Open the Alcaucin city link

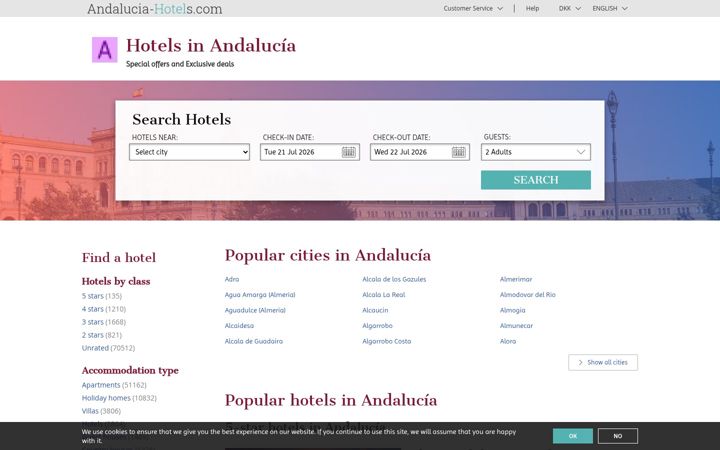375,310
